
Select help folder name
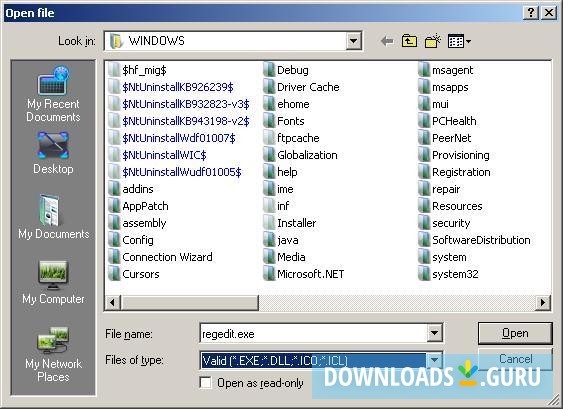tap(287, 172)
